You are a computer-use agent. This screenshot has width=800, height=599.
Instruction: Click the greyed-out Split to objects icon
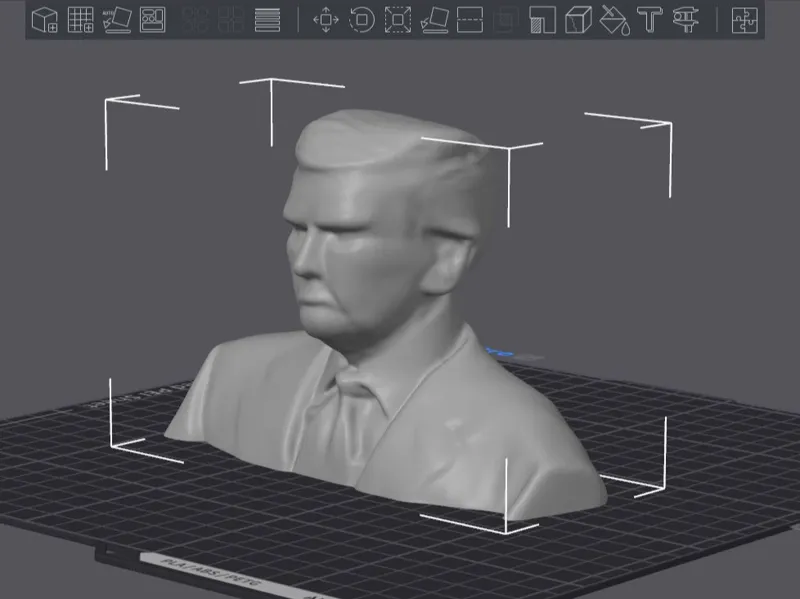click(x=195, y=20)
